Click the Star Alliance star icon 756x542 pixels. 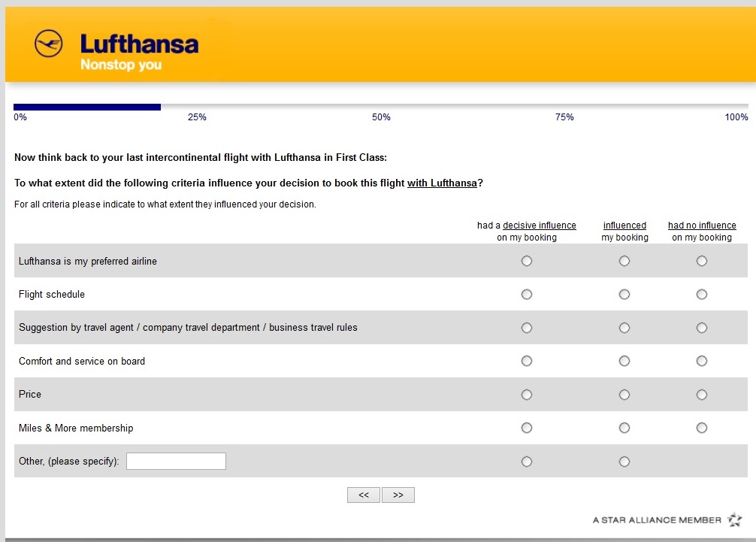735,519
